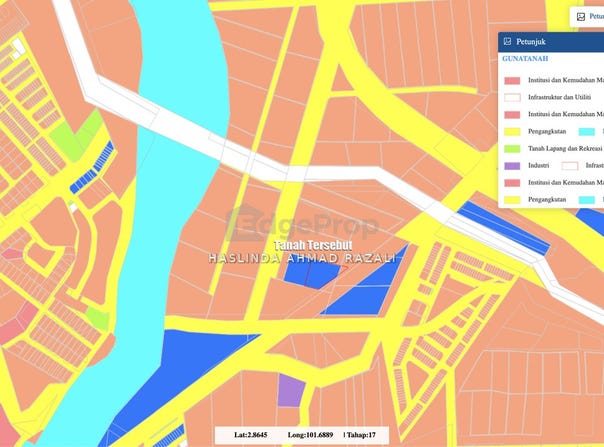Click the purple Industri parcel on the map

[x=291, y=391]
